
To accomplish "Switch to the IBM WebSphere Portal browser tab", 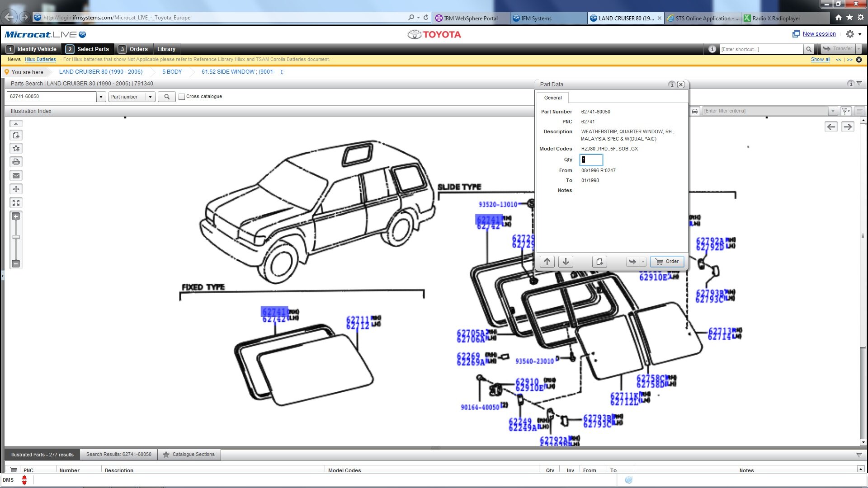I will pos(471,19).
